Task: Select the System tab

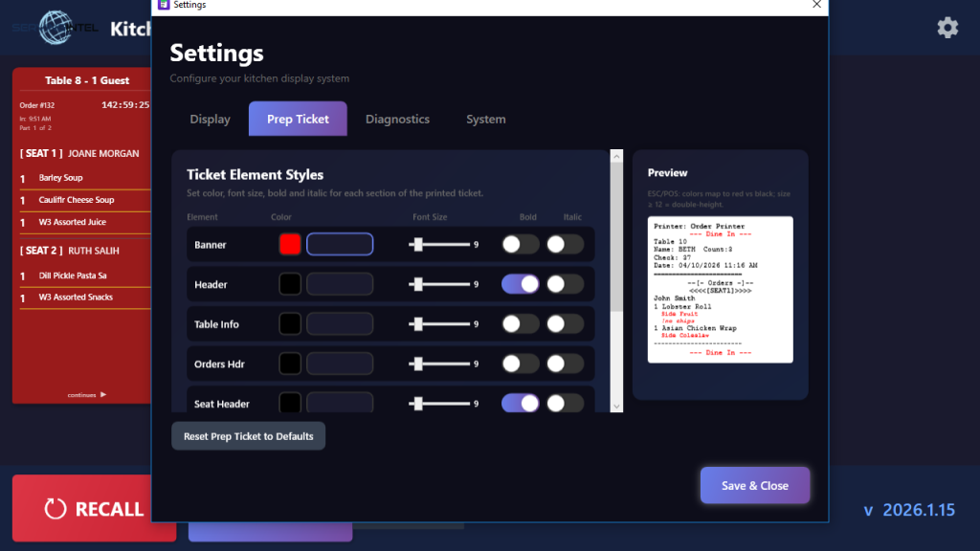Action: click(x=485, y=120)
